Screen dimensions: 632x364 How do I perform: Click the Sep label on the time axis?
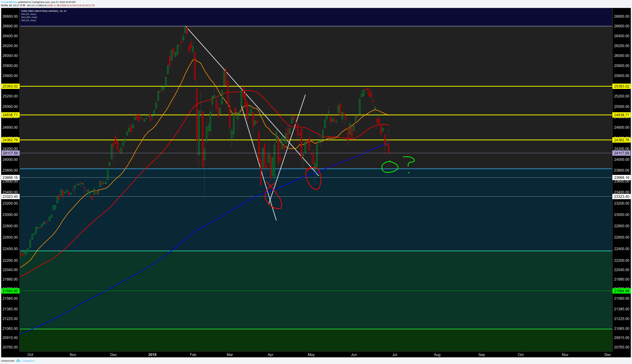coord(482,355)
